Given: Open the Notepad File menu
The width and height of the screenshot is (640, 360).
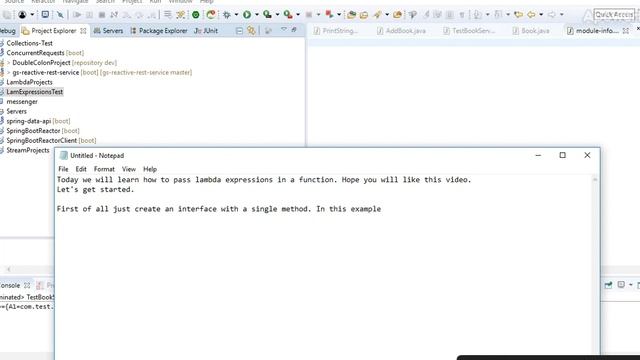Looking at the screenshot, I should point(63,169).
